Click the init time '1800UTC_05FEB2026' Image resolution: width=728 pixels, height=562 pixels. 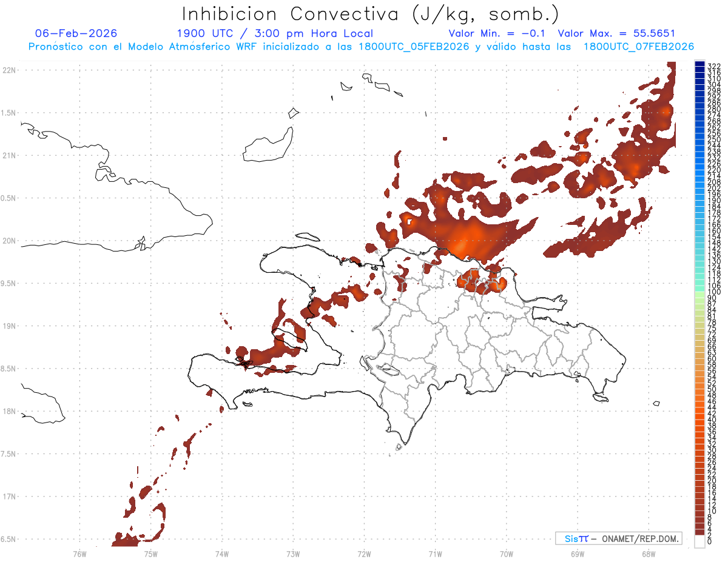click(414, 47)
